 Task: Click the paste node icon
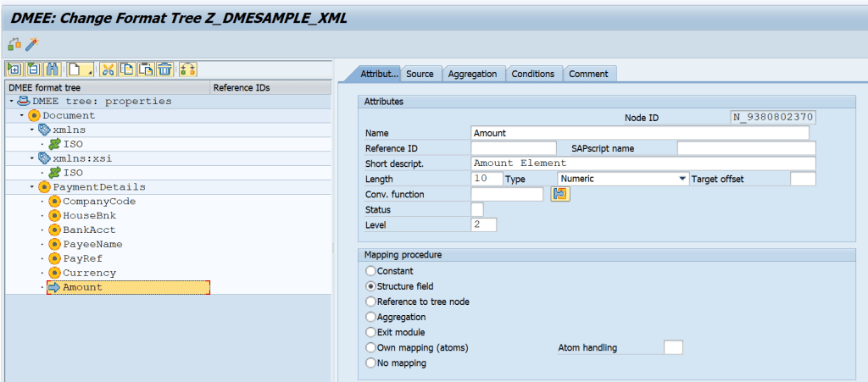tap(146, 69)
